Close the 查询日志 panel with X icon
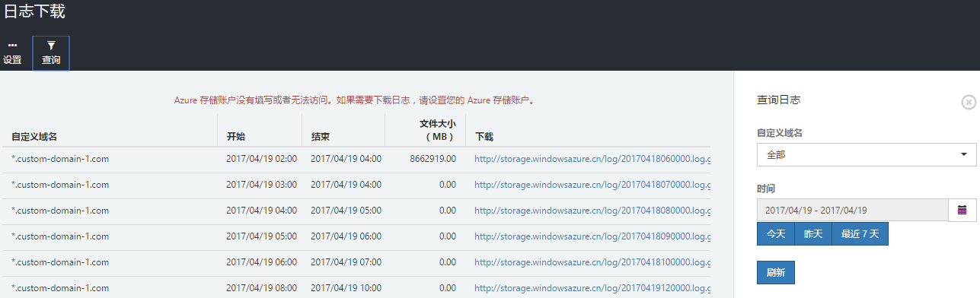Image resolution: width=980 pixels, height=298 pixels. pyautogui.click(x=968, y=102)
